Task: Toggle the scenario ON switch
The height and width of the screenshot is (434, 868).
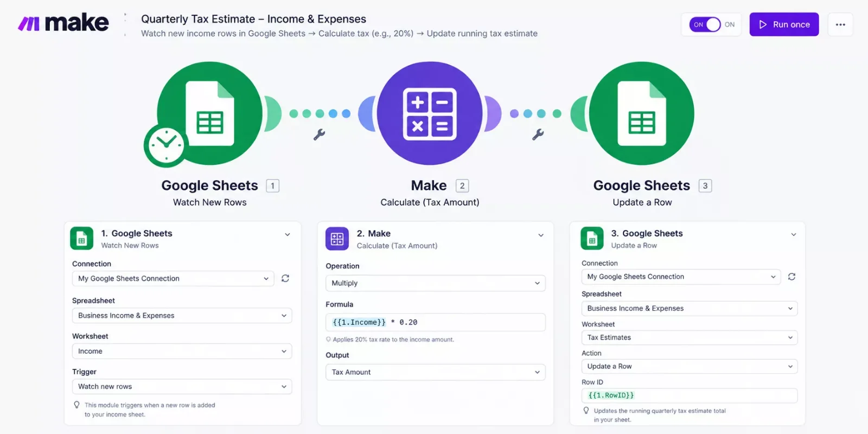Action: pyautogui.click(x=705, y=24)
